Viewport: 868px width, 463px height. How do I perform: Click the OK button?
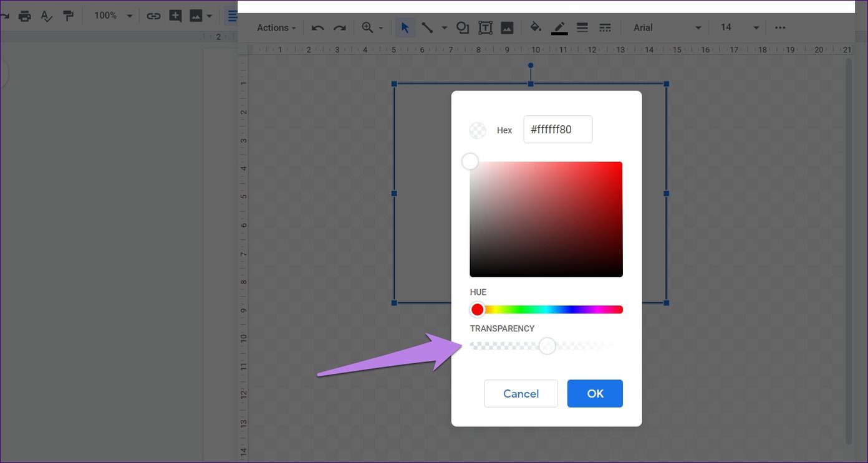595,394
